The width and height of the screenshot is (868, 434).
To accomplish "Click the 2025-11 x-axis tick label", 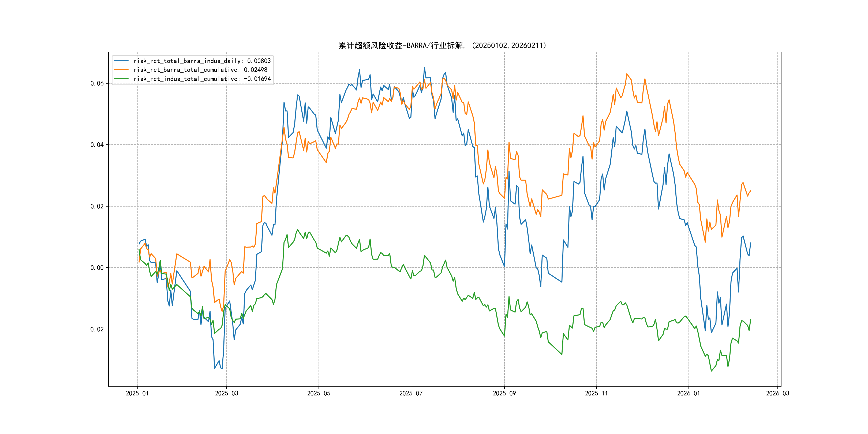I will click(596, 393).
